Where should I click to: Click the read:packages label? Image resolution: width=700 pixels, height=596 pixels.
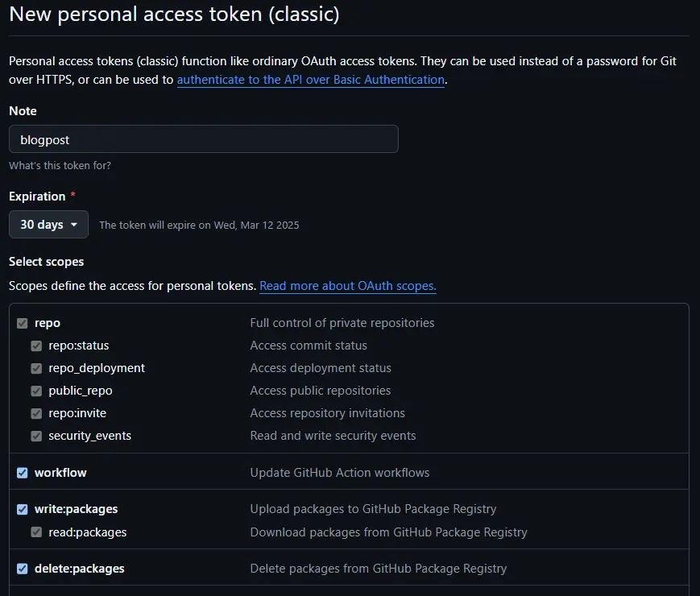[88, 532]
